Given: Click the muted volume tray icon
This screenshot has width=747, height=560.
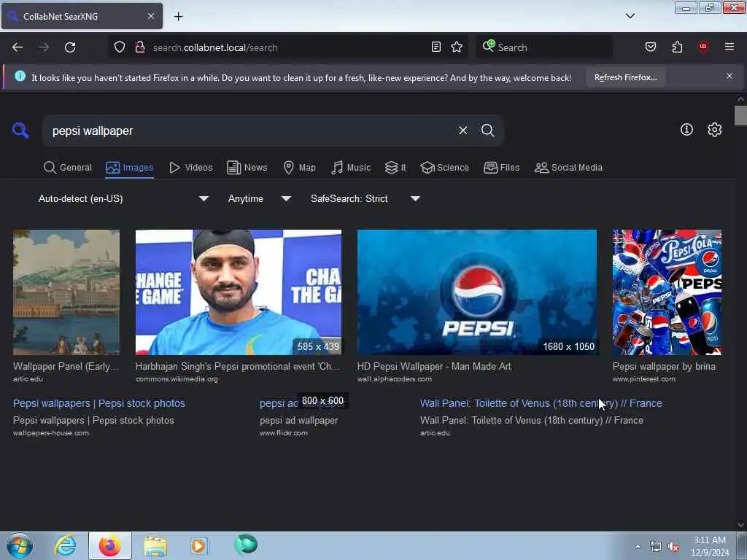Looking at the screenshot, I should coord(673,547).
